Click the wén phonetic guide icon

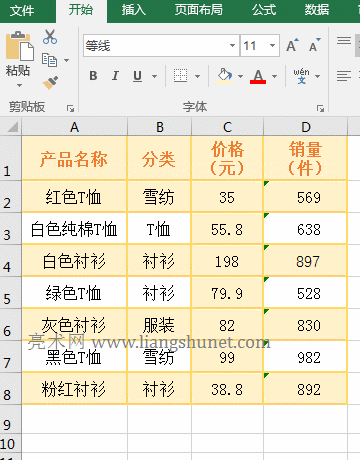tap(301, 76)
